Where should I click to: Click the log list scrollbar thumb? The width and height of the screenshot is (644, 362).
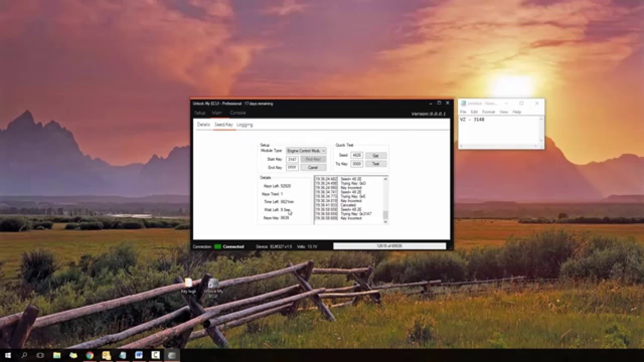[x=386, y=215]
